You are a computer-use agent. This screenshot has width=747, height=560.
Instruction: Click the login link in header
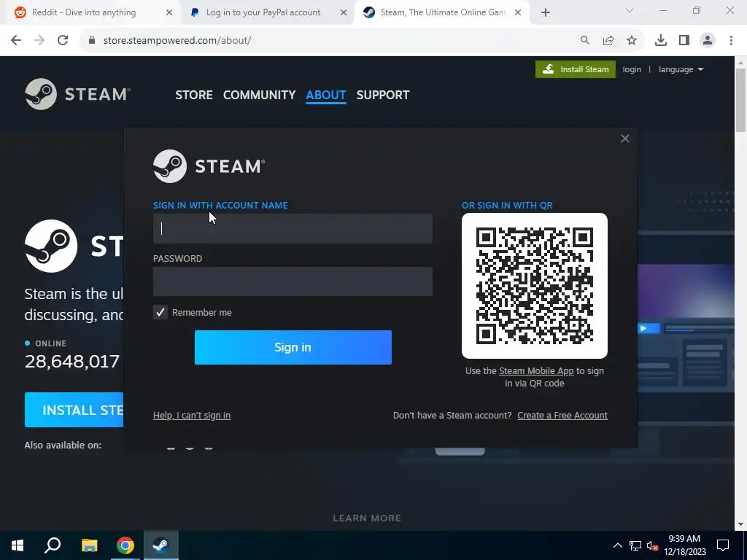click(x=632, y=69)
